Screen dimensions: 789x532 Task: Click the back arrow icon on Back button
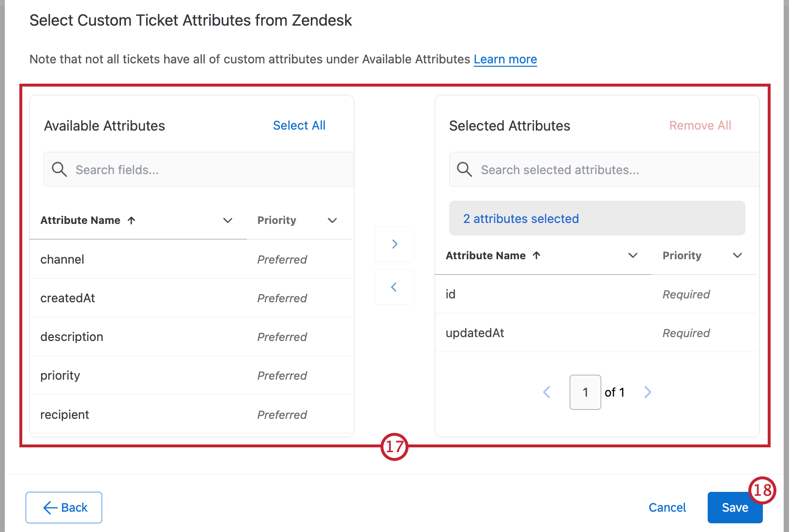point(50,507)
